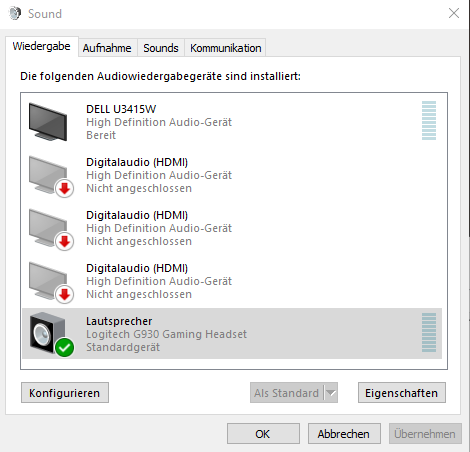Viewport: 470px width, 452px height.
Task: Open the Als Standard dropdown arrow
Action: pos(331,393)
